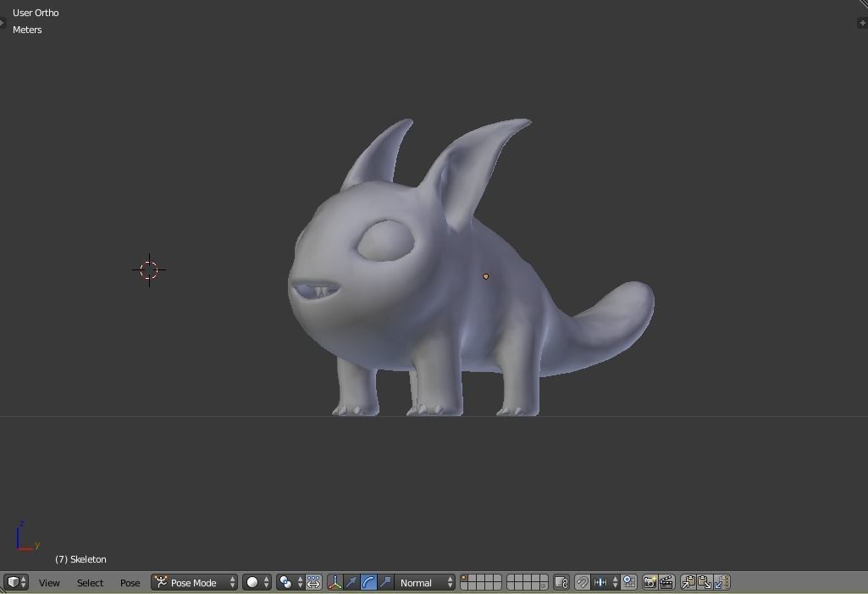Render OpenGL image with the camera icon
This screenshot has width=868, height=594.
coord(650,582)
